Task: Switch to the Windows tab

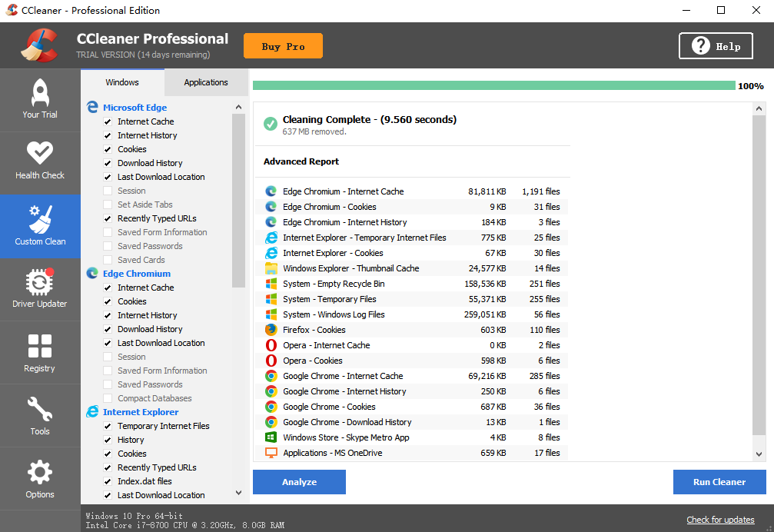Action: tap(122, 82)
